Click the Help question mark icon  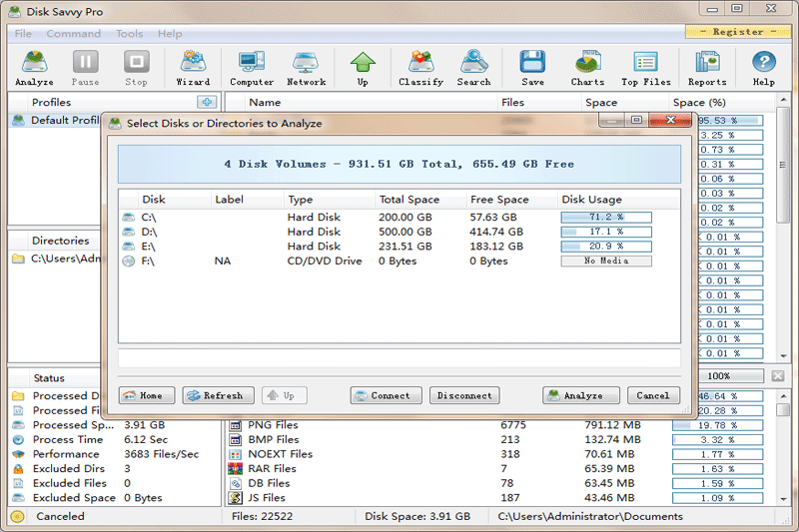[764, 68]
